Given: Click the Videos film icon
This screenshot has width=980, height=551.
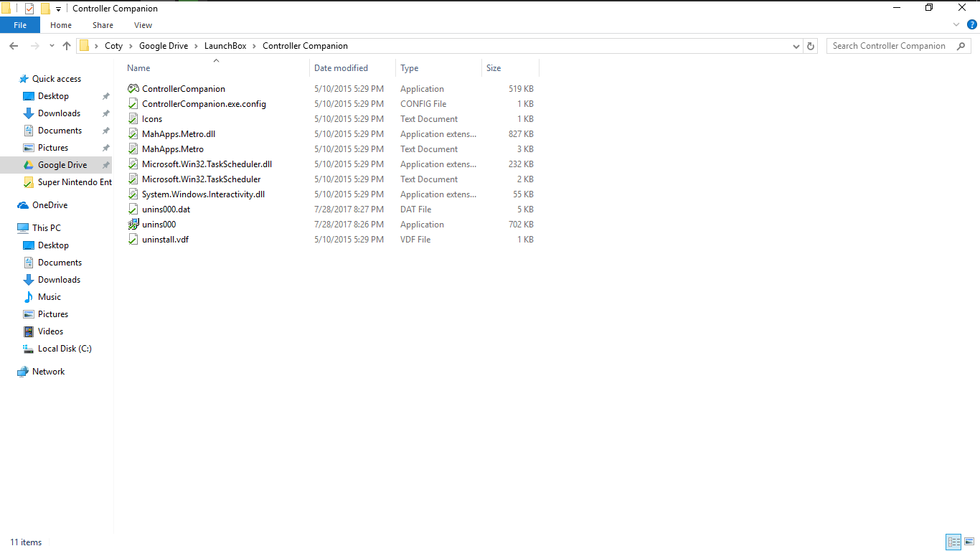Looking at the screenshot, I should coord(29,331).
